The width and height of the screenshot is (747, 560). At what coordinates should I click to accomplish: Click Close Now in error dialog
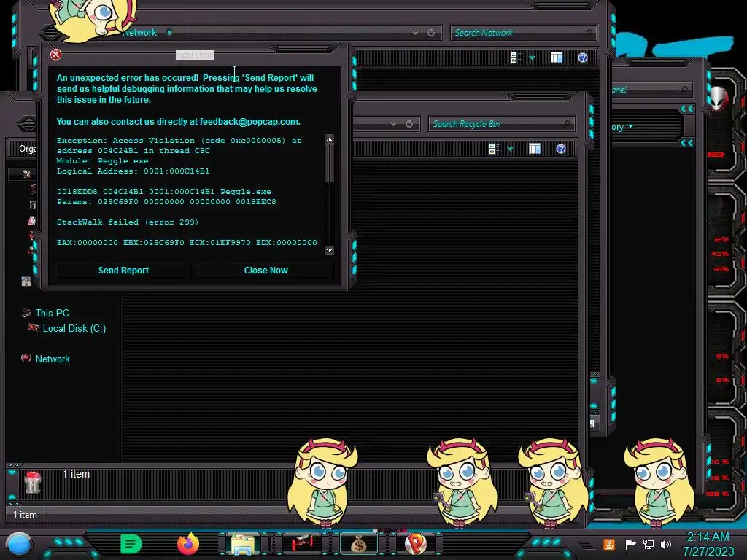click(x=266, y=271)
